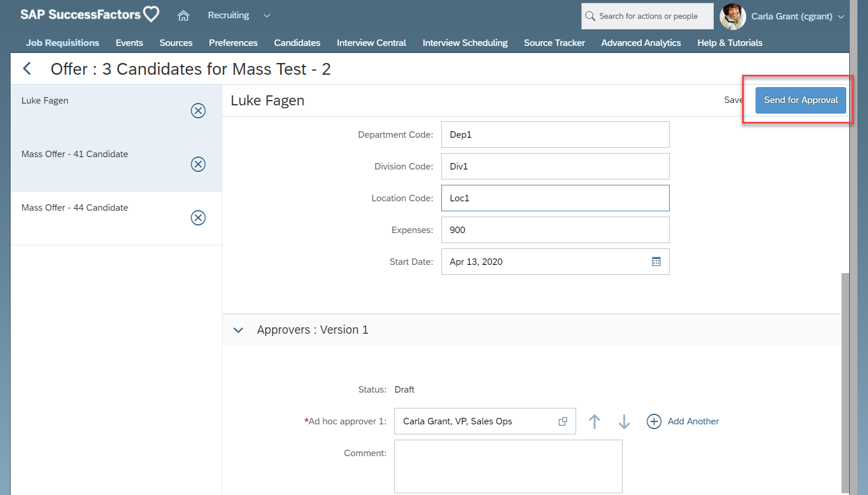The image size is (868, 495).
Task: Click Carla Grant's profile photo
Action: (733, 16)
